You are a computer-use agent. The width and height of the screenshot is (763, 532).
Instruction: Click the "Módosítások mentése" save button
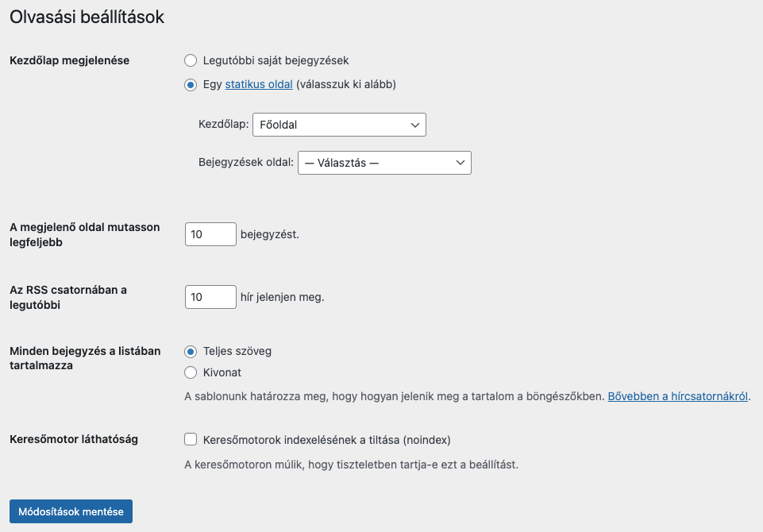click(x=71, y=511)
